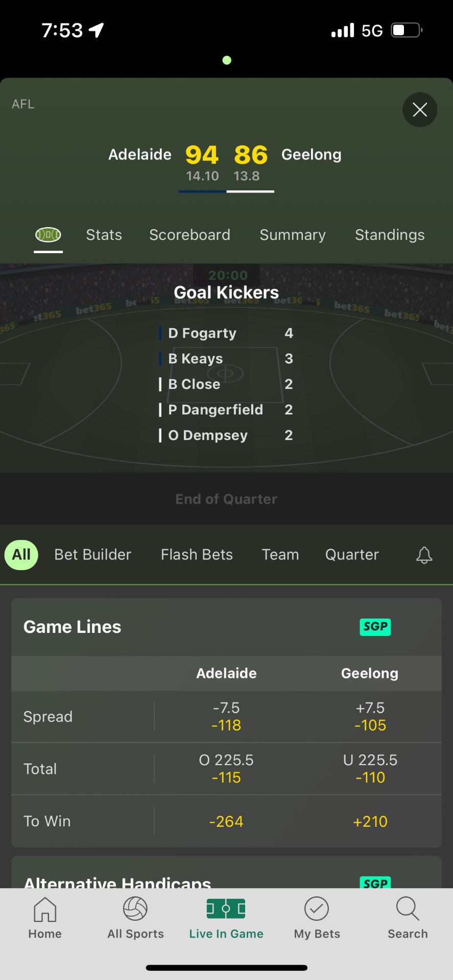Filter markets by Flash Bets
453x980 pixels.
pyautogui.click(x=197, y=555)
